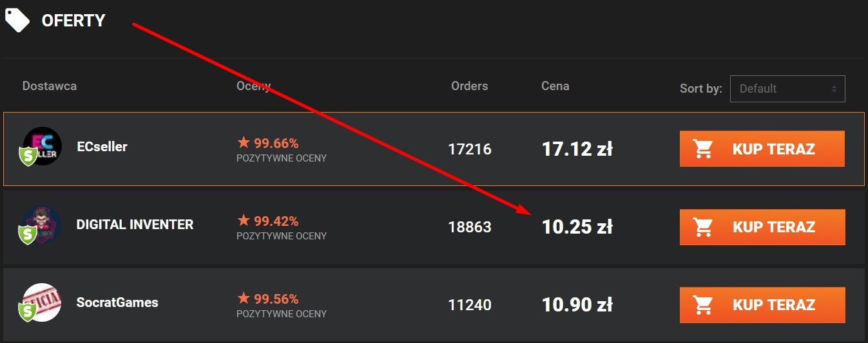
Task: Click the Cena column header
Action: click(555, 86)
